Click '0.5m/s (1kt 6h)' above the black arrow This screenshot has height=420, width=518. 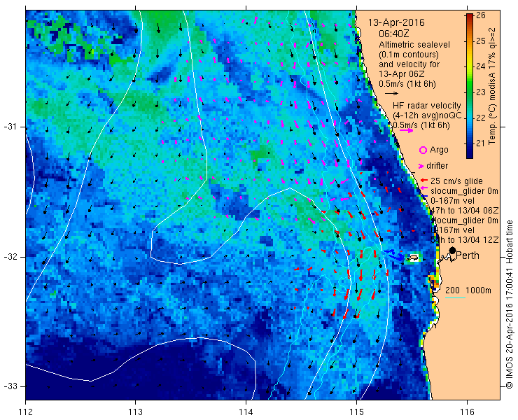(407, 84)
